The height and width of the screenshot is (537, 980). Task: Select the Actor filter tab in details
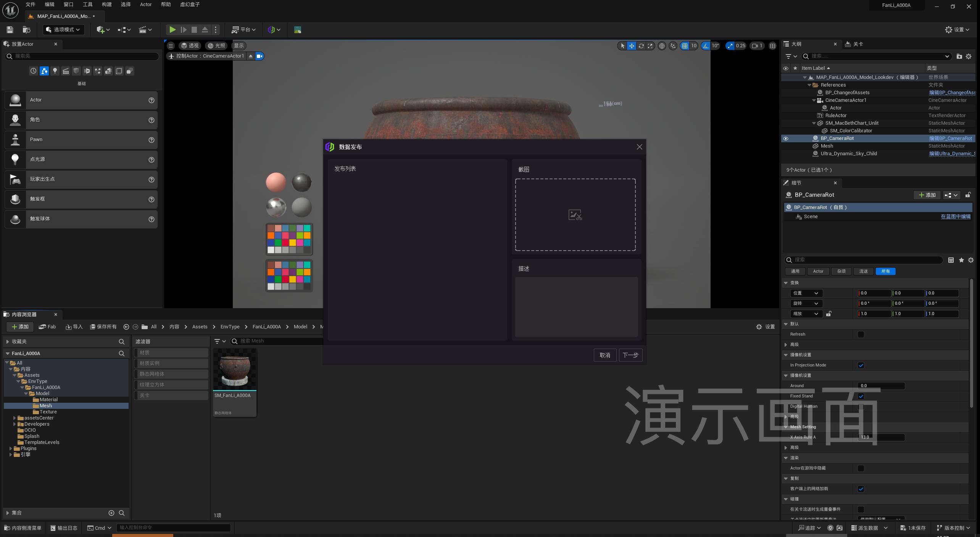[818, 272]
